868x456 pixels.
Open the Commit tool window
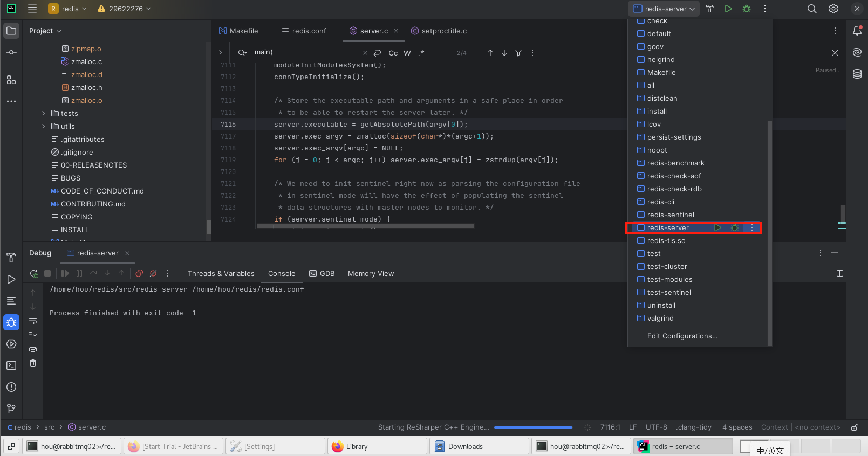11,52
